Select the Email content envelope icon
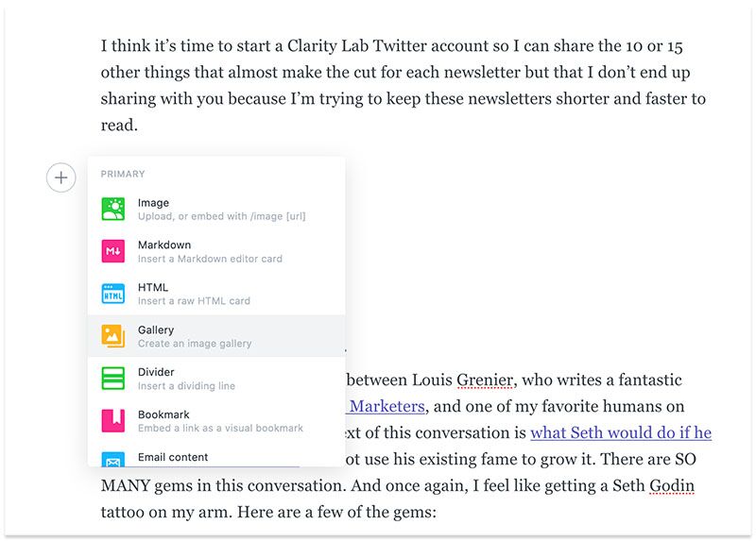This screenshot has height=541, width=756. pos(112,460)
